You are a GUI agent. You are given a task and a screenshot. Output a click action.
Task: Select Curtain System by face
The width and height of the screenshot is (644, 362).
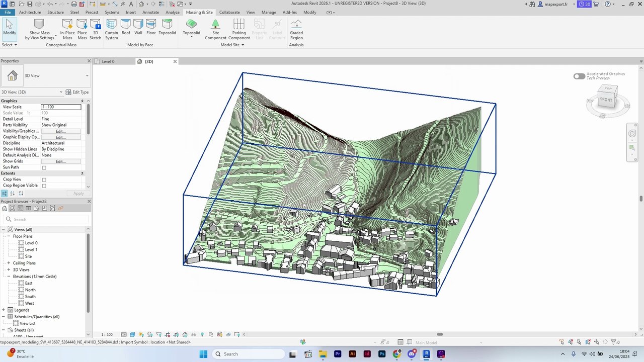[111, 29]
